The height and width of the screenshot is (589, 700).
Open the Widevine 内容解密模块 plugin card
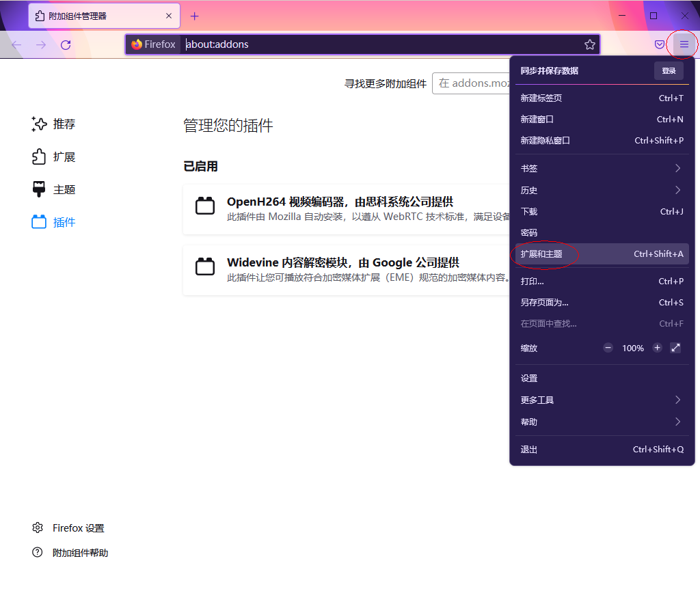click(347, 270)
